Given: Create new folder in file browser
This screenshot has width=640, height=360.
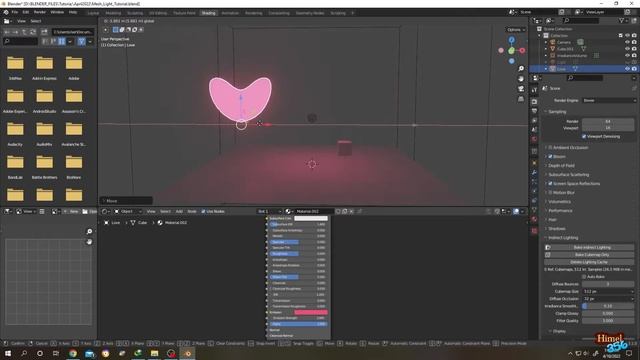Looking at the screenshot, I should coord(44,31).
